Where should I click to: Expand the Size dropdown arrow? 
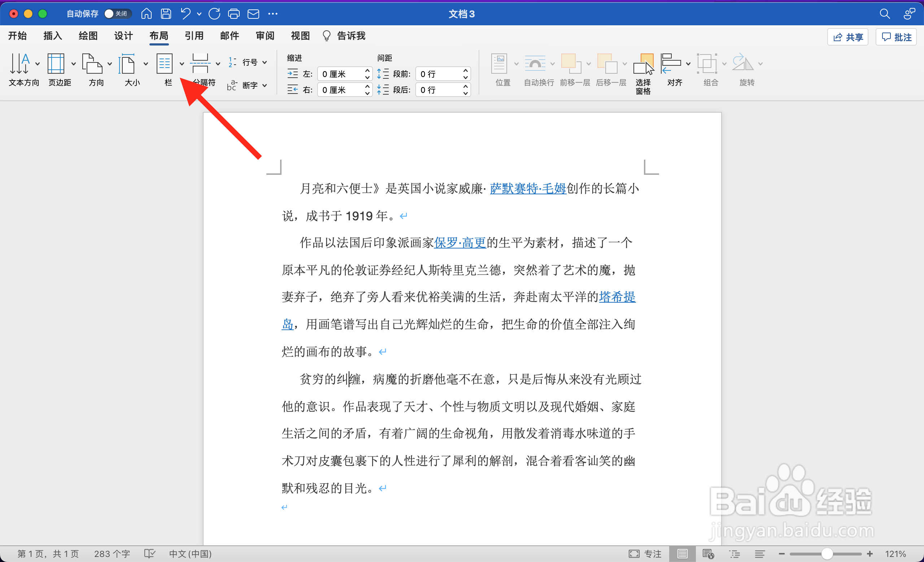(145, 64)
